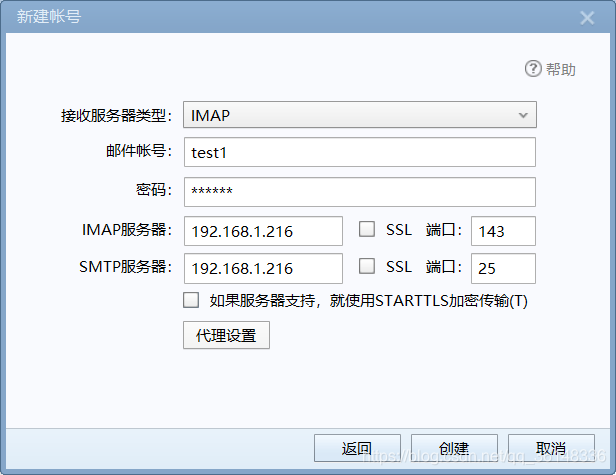616x475 pixels.
Task: Open the 代理设置 proxy settings
Action: point(226,335)
